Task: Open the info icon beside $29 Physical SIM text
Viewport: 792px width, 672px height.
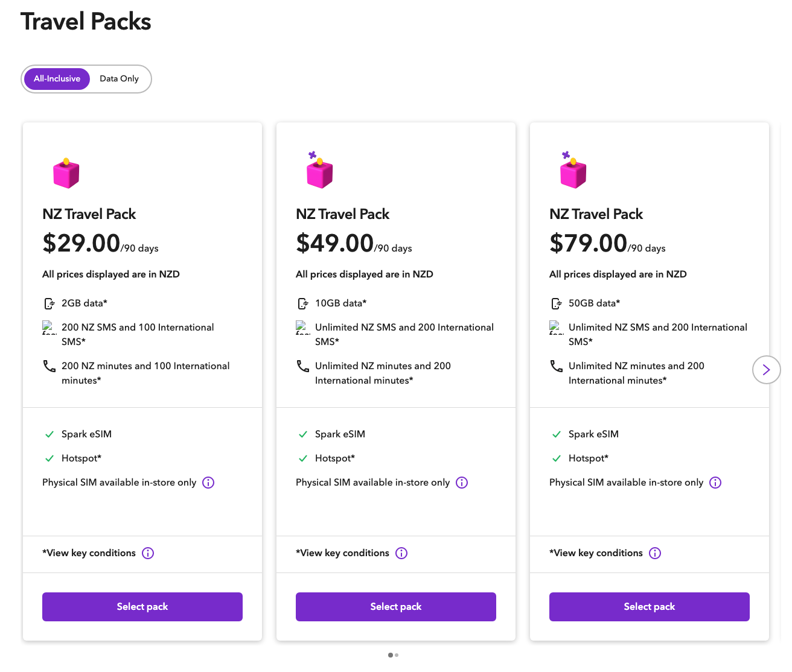Action: 208,483
